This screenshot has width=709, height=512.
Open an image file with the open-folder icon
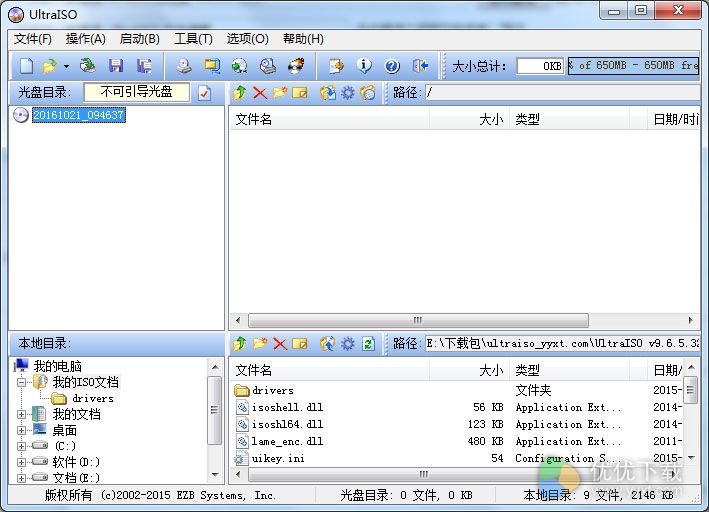tap(49, 66)
